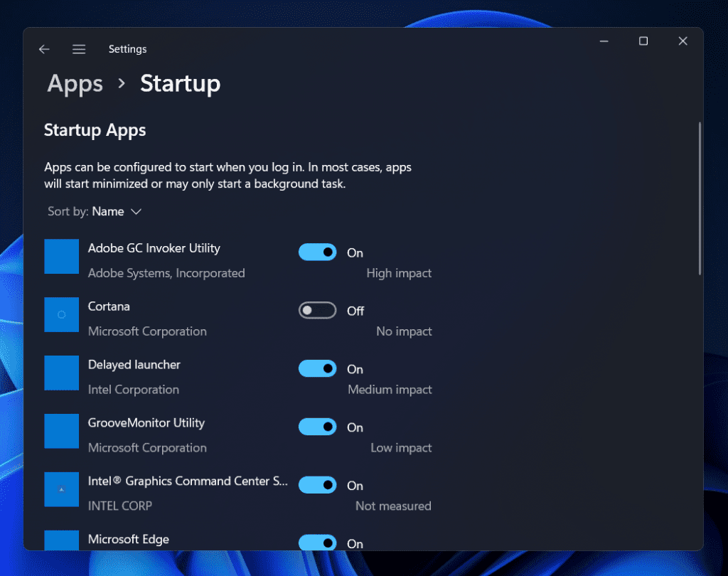Viewport: 728px width, 576px height.
Task: Disable Intel Graphics Command Center startup
Action: [317, 485]
